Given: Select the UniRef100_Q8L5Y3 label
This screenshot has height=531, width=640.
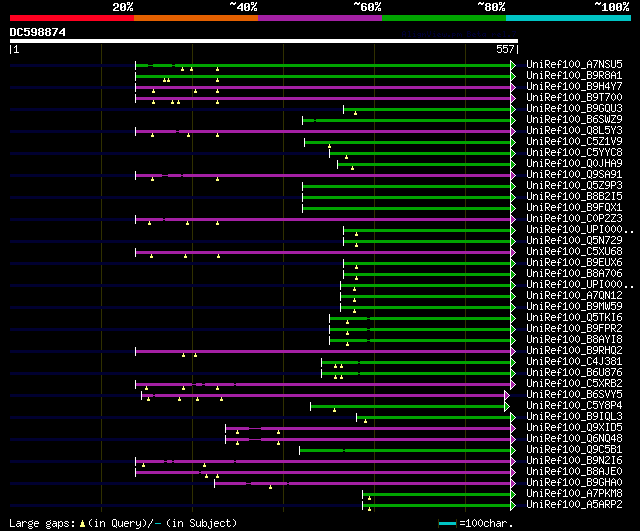Looking at the screenshot, I should [574, 131].
